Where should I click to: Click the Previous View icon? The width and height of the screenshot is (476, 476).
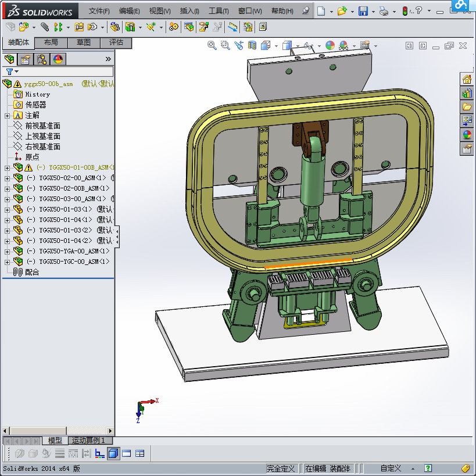pyautogui.click(x=239, y=45)
